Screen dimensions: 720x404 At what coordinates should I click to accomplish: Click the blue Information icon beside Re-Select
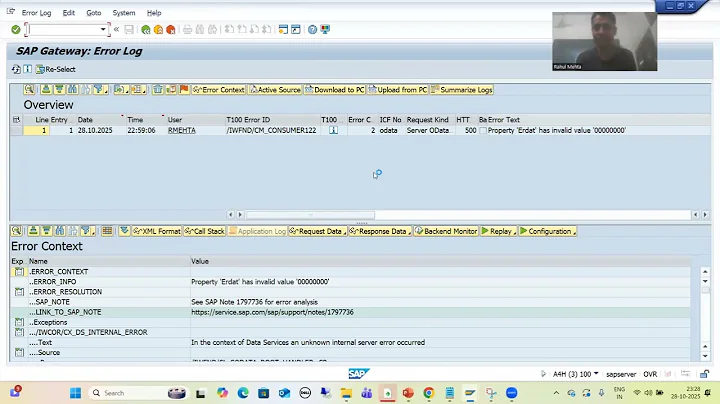[x=28, y=69]
